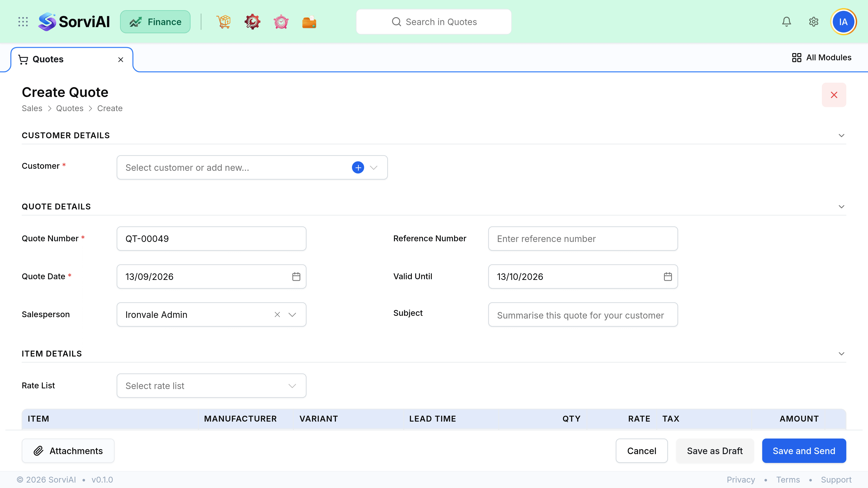Open the IA user avatar menu
Viewport: 868px width, 488px height.
(843, 22)
